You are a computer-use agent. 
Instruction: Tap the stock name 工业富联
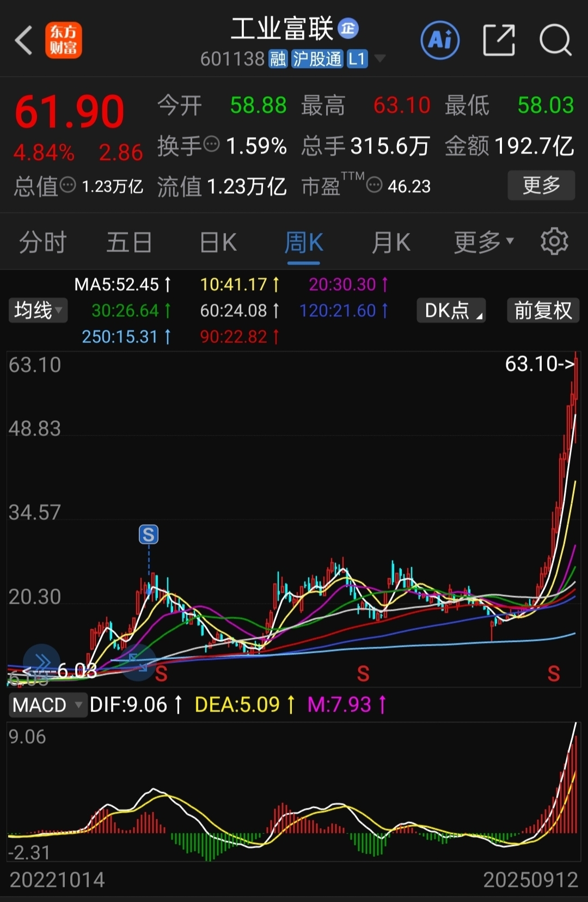282,28
